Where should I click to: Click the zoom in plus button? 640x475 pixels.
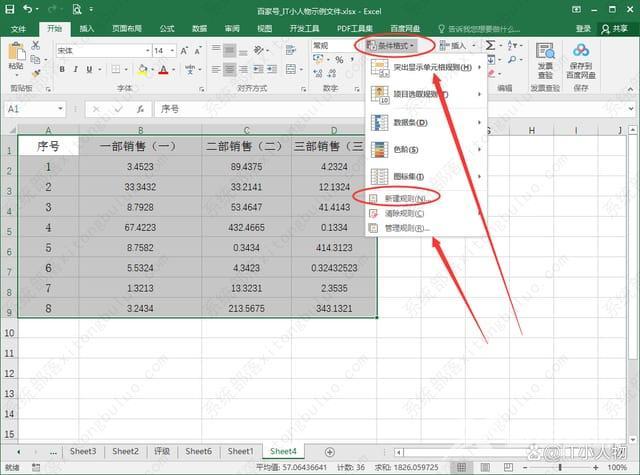coord(596,467)
